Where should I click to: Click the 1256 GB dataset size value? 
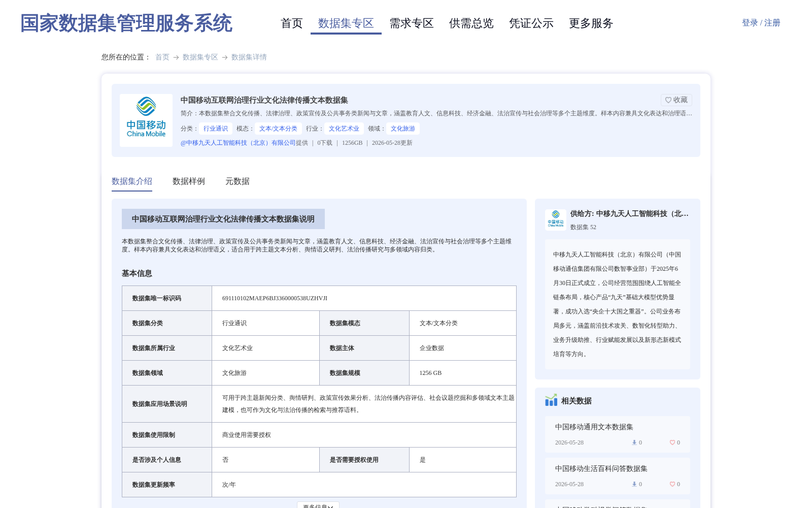[430, 373]
